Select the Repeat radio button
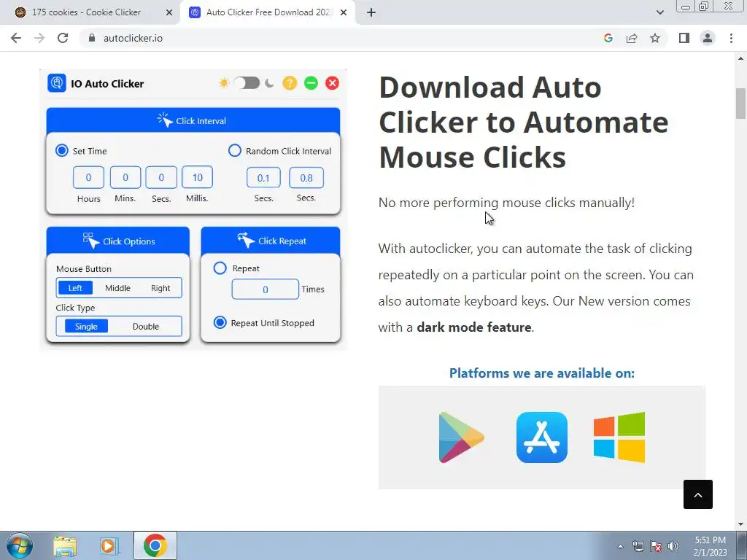The width and height of the screenshot is (747, 560). tap(220, 268)
